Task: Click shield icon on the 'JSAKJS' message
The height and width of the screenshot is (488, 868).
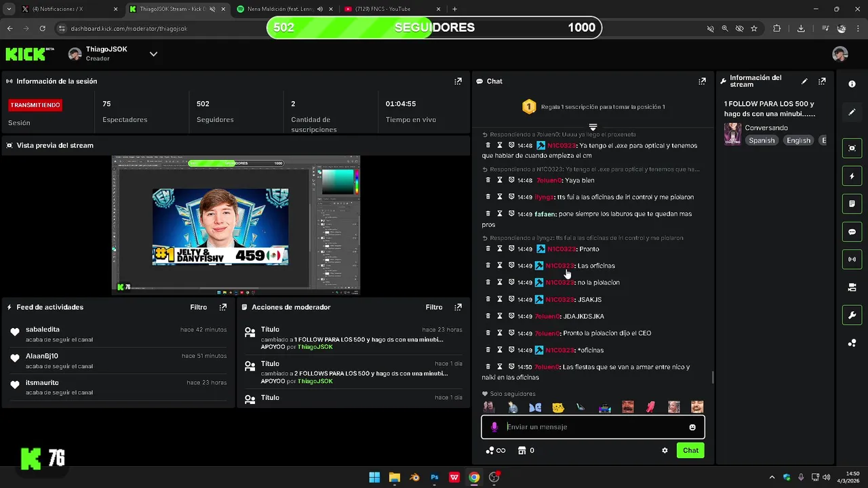Action: [511, 300]
